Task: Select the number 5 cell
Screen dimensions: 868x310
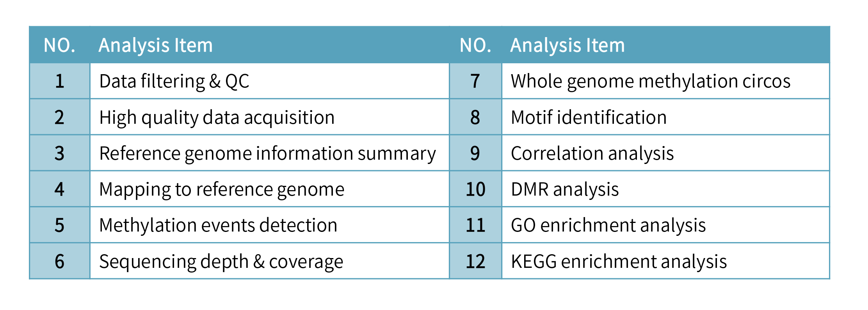Action: [x=60, y=225]
